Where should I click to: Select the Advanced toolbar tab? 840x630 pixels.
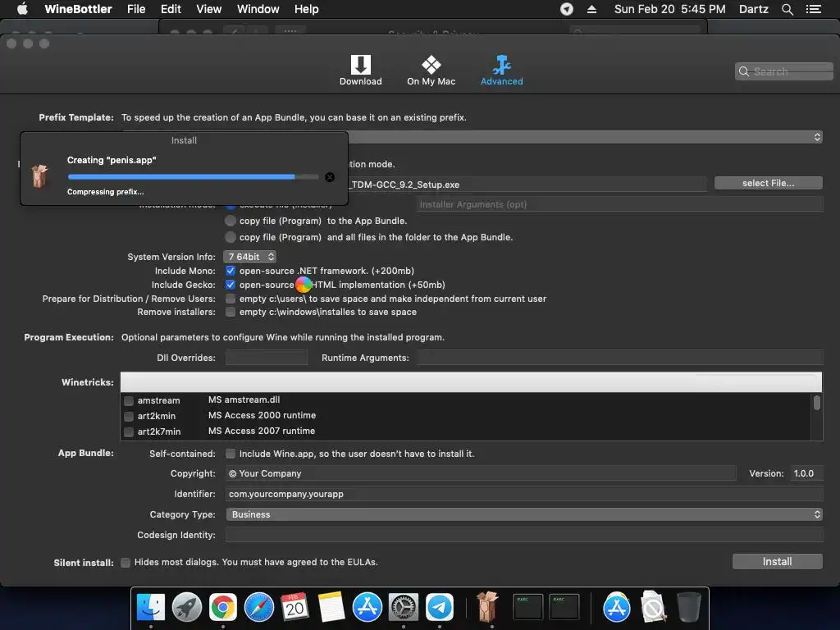pyautogui.click(x=501, y=71)
